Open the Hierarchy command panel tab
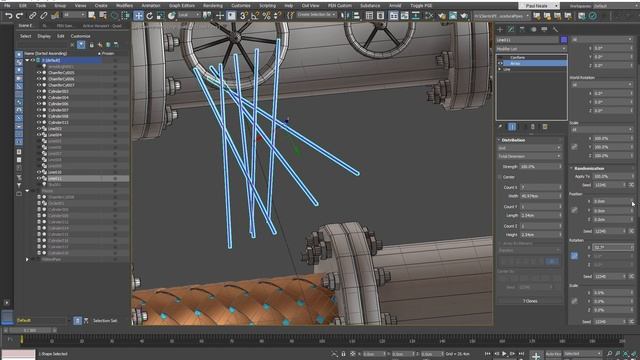Viewport: 640px width, 360px height. (x=522, y=29)
